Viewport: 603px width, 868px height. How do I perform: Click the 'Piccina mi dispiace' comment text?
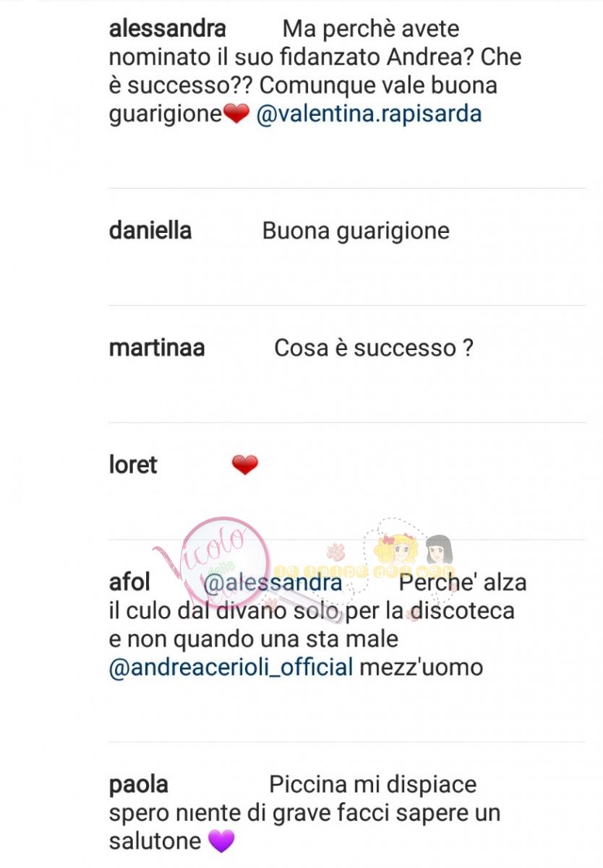(x=373, y=785)
